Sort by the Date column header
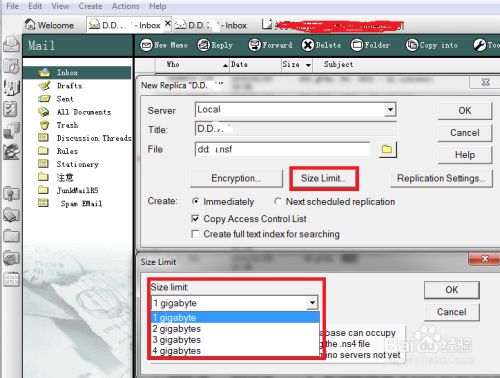The height and width of the screenshot is (378, 500). coord(239,64)
